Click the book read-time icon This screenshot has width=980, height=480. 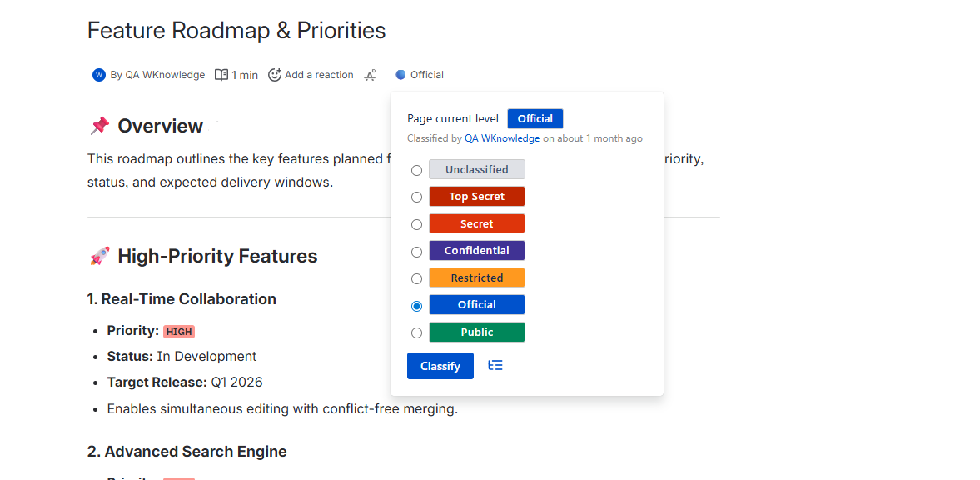click(221, 75)
